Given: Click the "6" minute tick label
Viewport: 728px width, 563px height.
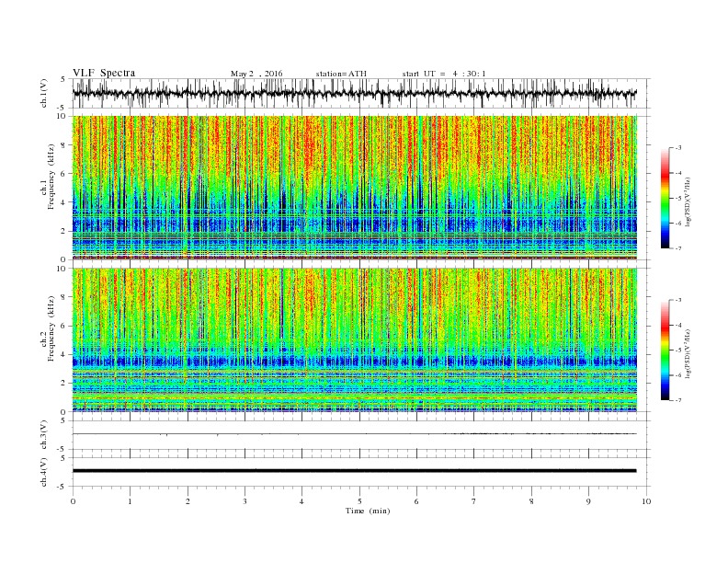Looking at the screenshot, I should tap(416, 501).
